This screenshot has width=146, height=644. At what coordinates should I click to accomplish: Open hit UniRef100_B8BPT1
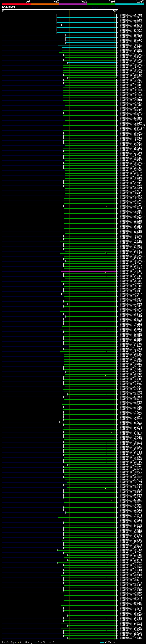click(x=131, y=22)
